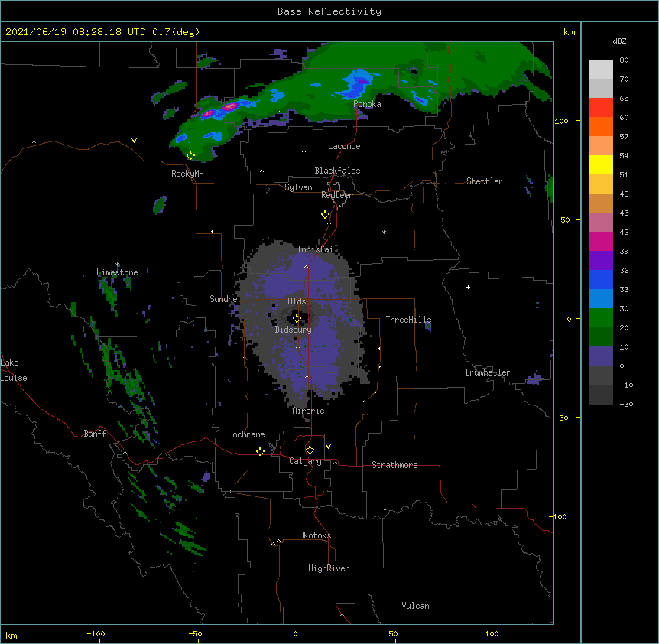
Task: Click the RockyMH label
Action: click(x=187, y=174)
